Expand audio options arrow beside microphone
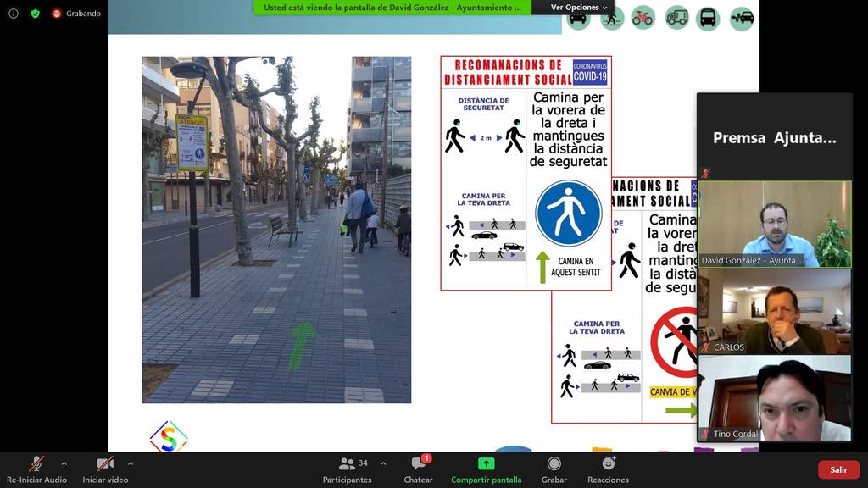Viewport: 868px width, 488px height. pyautogui.click(x=64, y=463)
